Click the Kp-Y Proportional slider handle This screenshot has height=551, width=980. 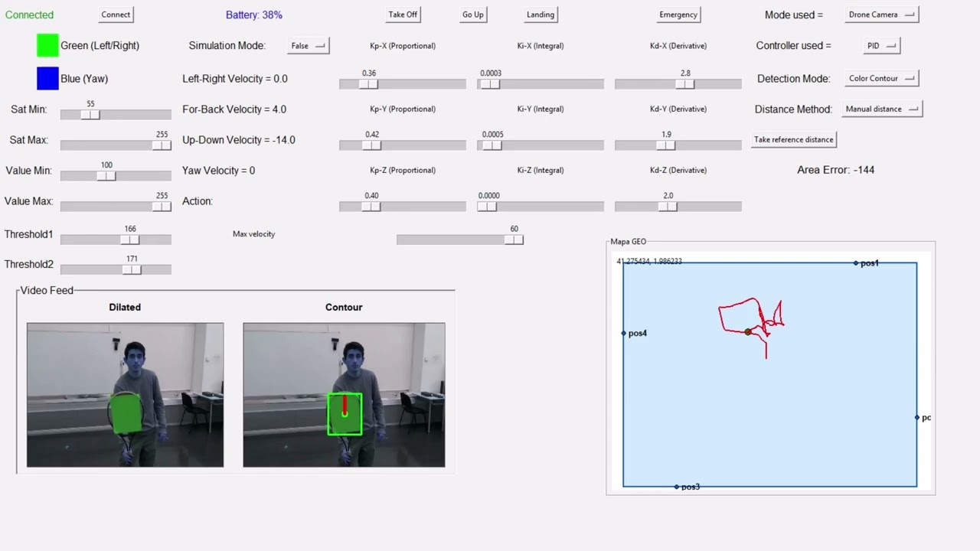click(372, 145)
